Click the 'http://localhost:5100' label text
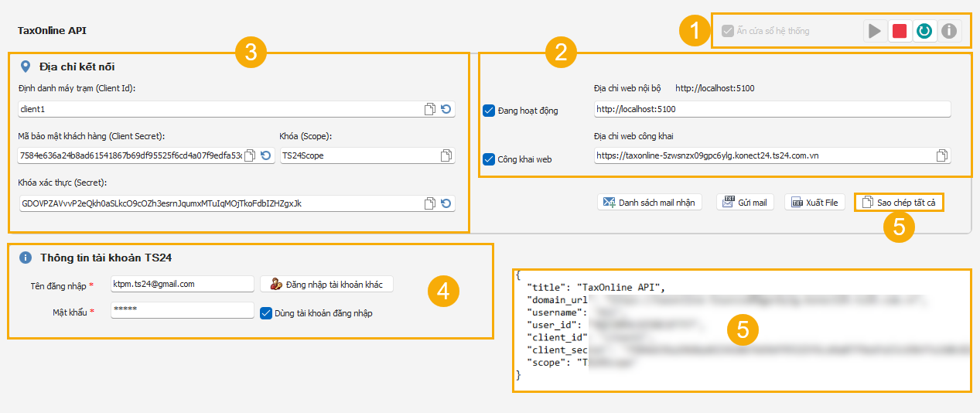Screen dimensions: 980x413 pos(714,88)
